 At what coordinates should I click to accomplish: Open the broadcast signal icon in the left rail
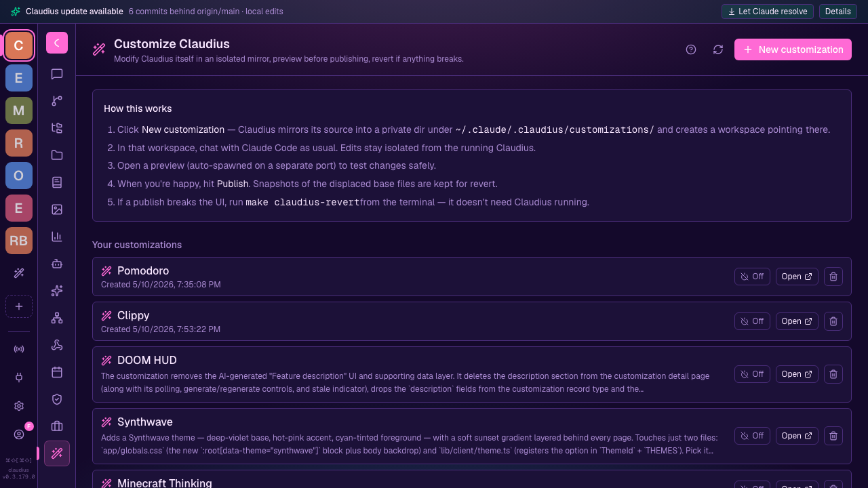click(x=19, y=349)
